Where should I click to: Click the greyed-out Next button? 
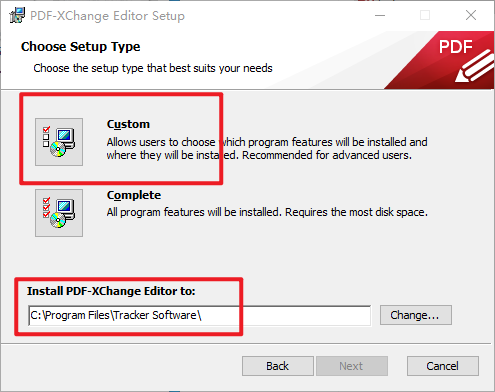click(352, 366)
